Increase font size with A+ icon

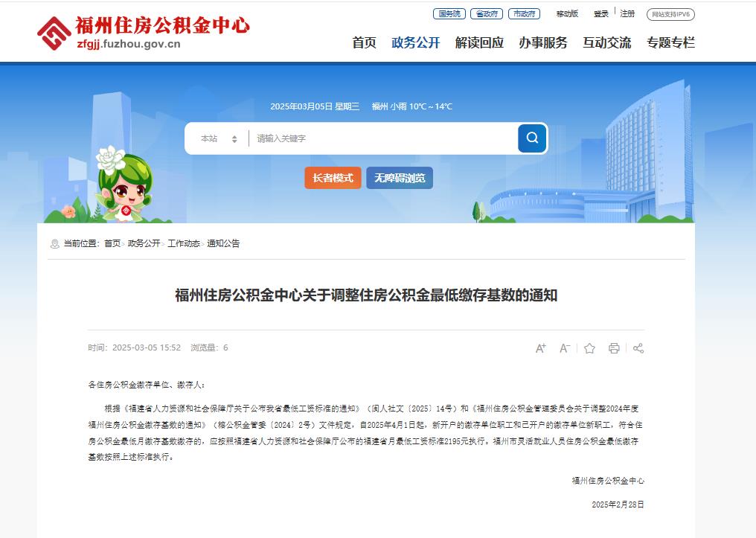pos(540,348)
